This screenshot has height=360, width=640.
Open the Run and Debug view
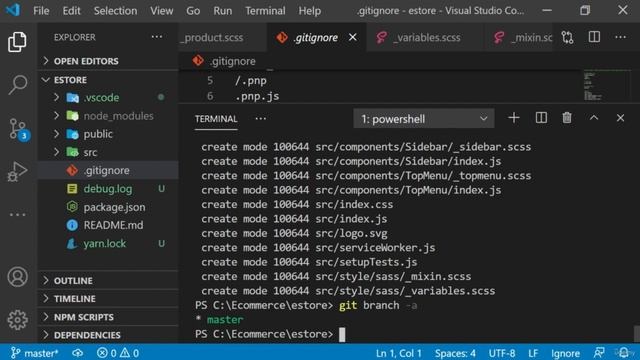[17, 171]
